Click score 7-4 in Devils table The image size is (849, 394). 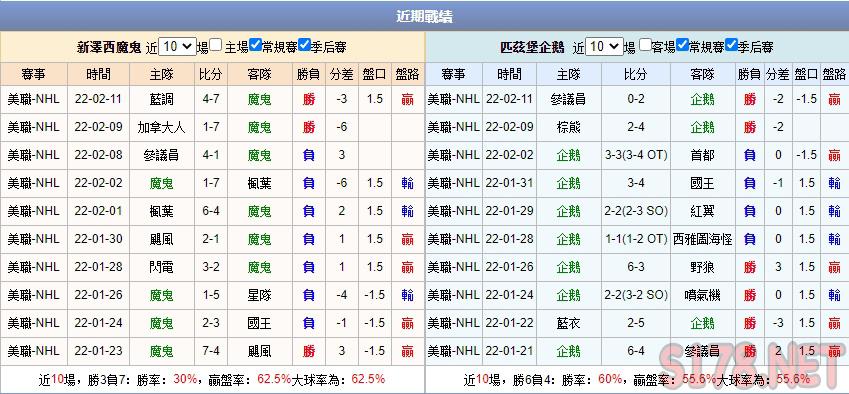point(211,351)
